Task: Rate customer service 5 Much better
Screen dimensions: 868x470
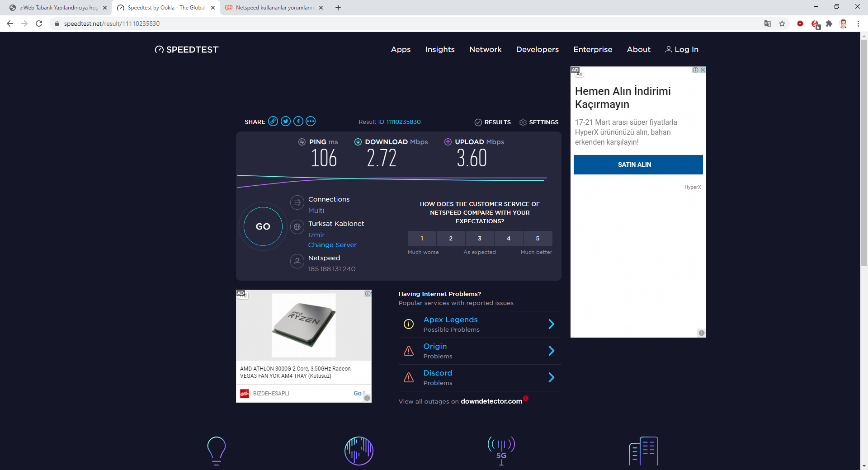Action: [x=538, y=238]
